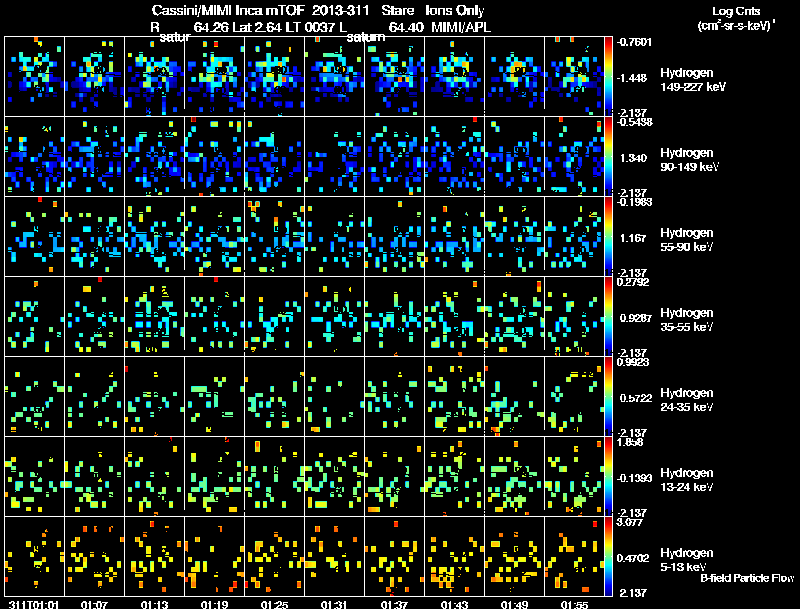Screen dimensions: 800x609
Task: Open the Hydrogen 35-55 keV panel at 01:13
Action: [154, 316]
